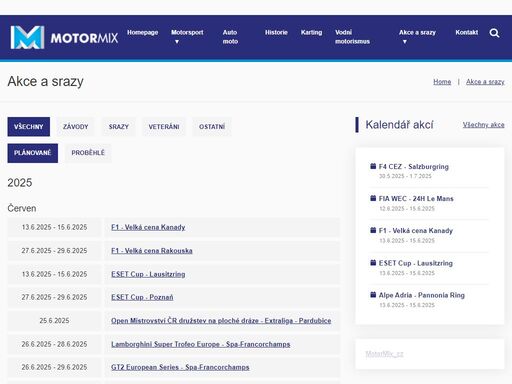This screenshot has height=384, width=512.
Task: Open Lamborghini Super Trofeo Europe link
Action: coord(201,344)
